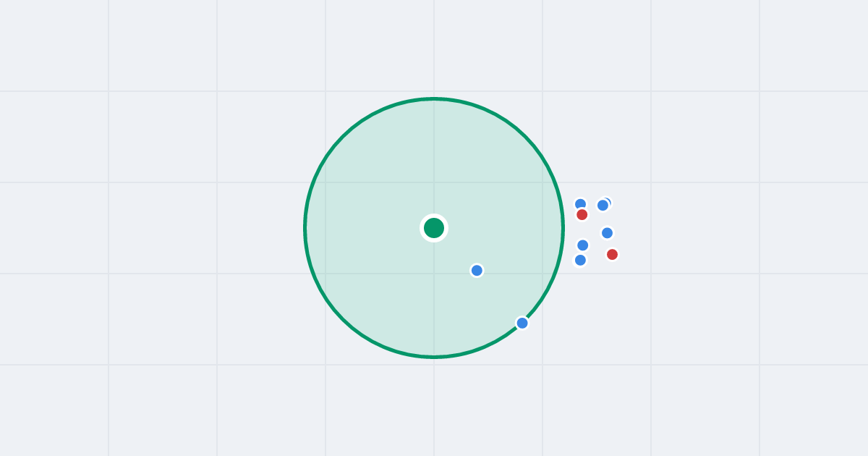Screen dimensions: 868x456
Task: Click the red dot touching no other dot
Action: [x=612, y=254]
